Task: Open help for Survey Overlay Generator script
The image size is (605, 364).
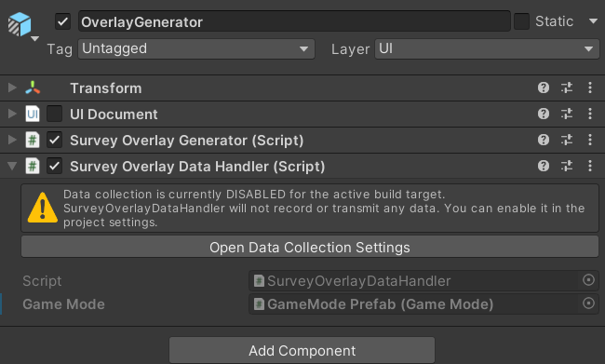Action: 544,140
